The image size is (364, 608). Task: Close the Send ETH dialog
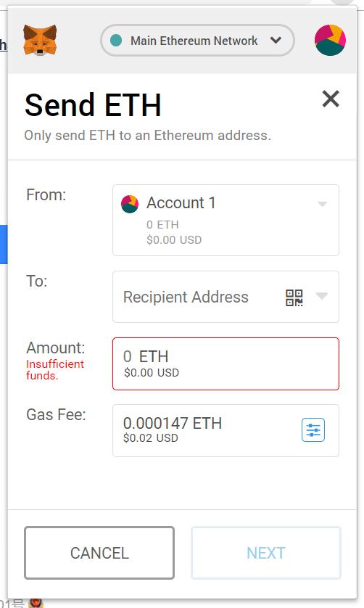[x=331, y=99]
